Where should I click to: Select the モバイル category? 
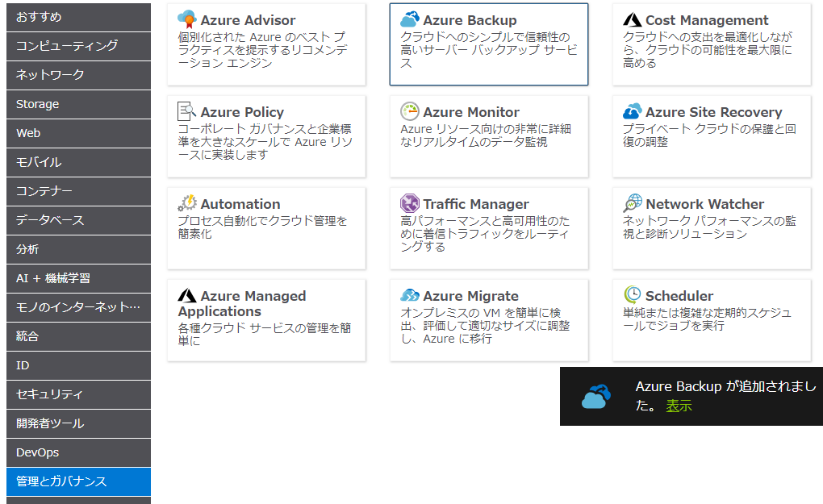pos(79,162)
